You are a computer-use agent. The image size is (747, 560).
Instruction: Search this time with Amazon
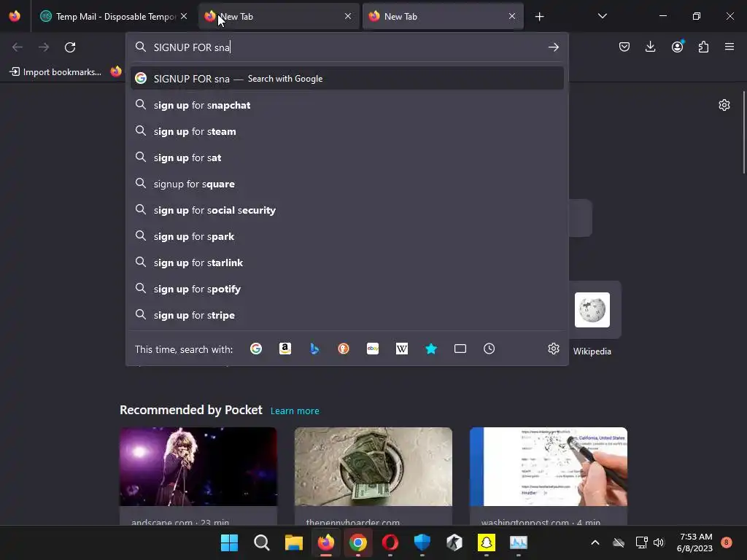pyautogui.click(x=285, y=349)
